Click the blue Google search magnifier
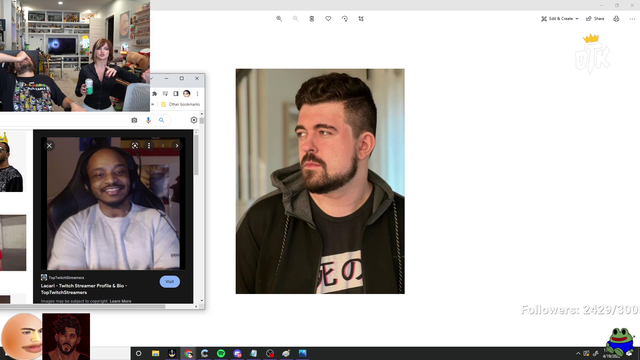Image resolution: width=640 pixels, height=360 pixels. tap(162, 120)
